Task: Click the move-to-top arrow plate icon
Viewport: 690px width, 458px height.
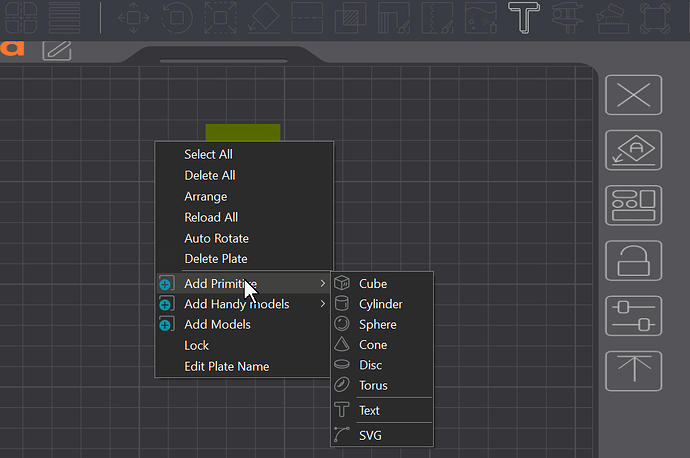Action: point(634,371)
